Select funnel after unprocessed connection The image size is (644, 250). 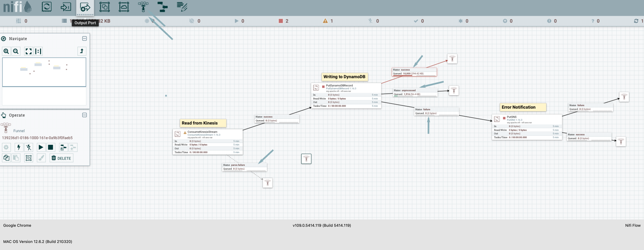coord(454,91)
